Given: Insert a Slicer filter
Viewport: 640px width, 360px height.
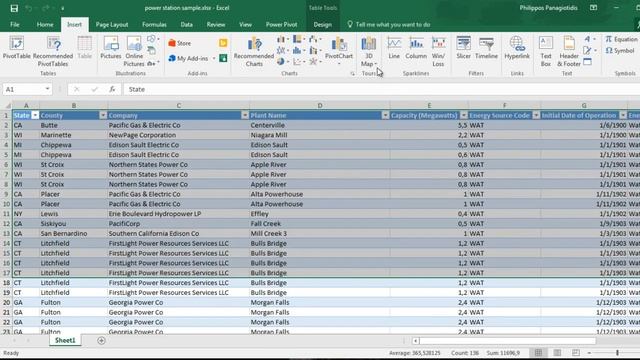Looking at the screenshot, I should point(463,48).
